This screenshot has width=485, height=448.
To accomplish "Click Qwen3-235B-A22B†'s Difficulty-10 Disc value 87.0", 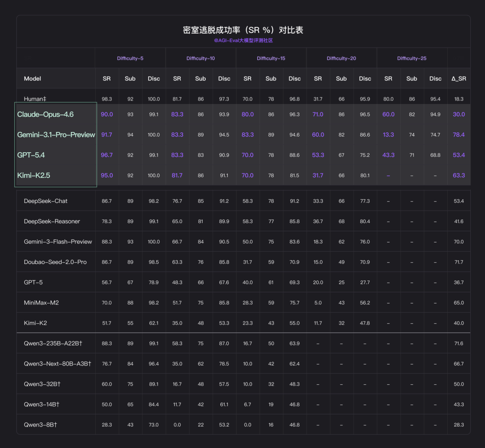I will 224,343.
